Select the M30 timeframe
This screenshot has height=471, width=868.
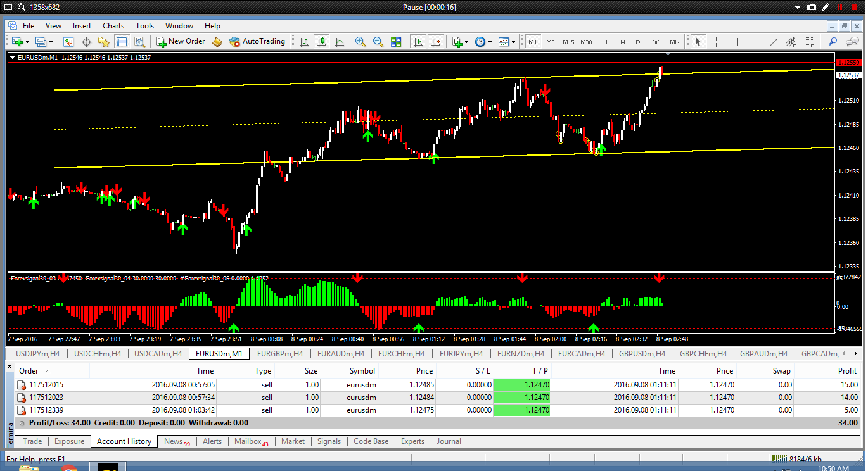(586, 42)
